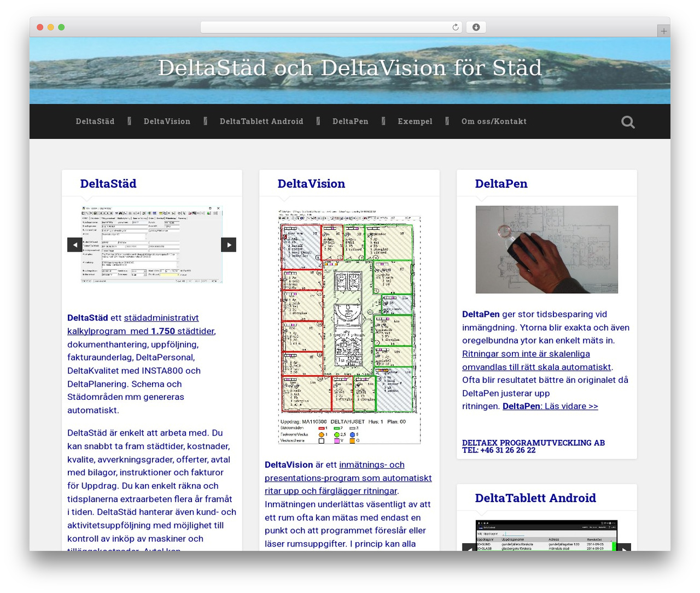Open Om oss/Kontakt menu item
The image size is (700, 593).
[x=494, y=121]
